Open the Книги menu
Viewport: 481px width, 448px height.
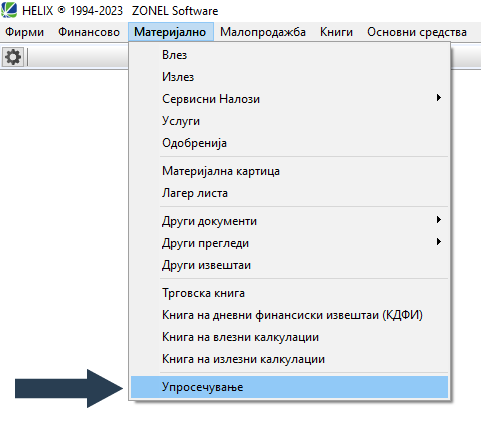[x=336, y=32]
